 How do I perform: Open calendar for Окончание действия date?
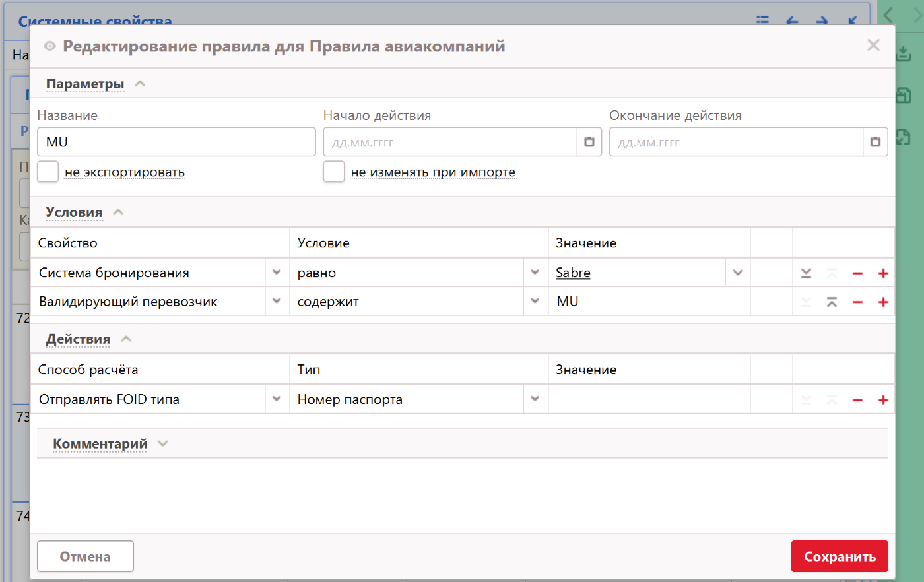point(875,142)
